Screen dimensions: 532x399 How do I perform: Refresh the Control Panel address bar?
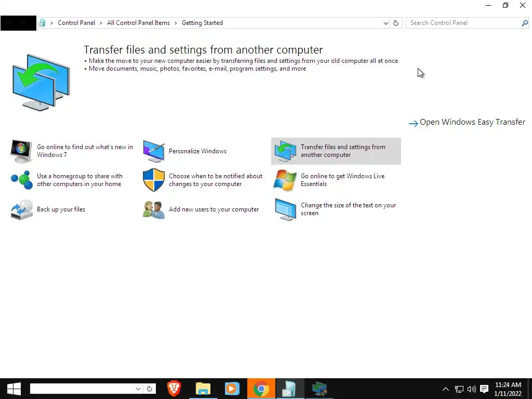click(x=395, y=23)
